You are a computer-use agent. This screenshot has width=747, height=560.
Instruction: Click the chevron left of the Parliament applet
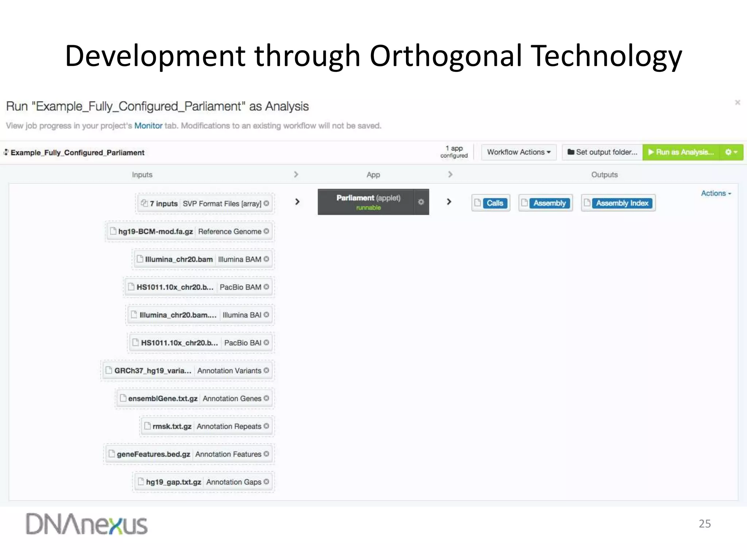pyautogui.click(x=297, y=202)
